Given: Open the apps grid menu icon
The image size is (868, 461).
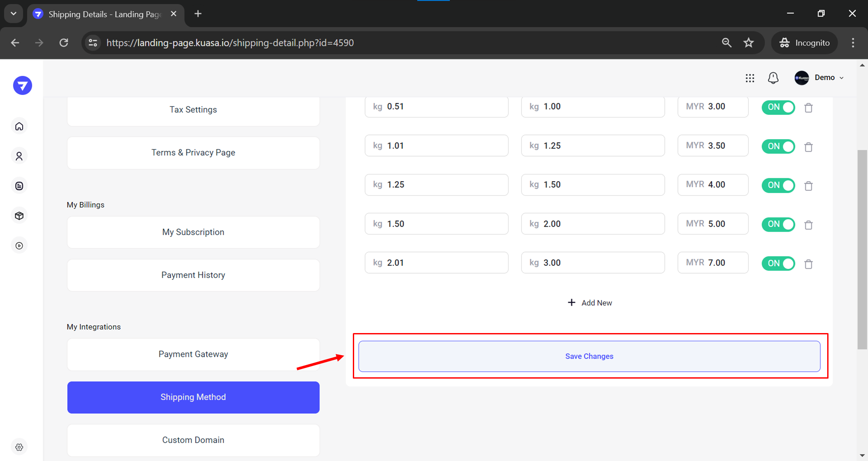Looking at the screenshot, I should pos(750,78).
